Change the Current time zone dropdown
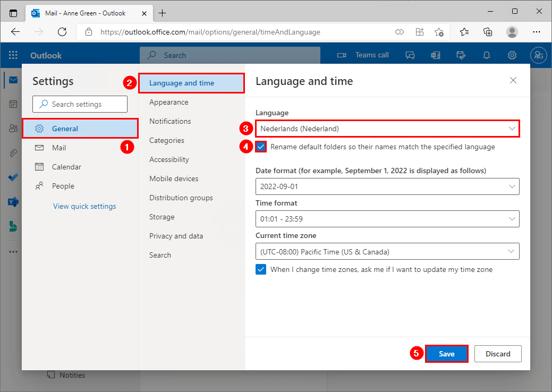The height and width of the screenshot is (392, 552). click(x=387, y=251)
